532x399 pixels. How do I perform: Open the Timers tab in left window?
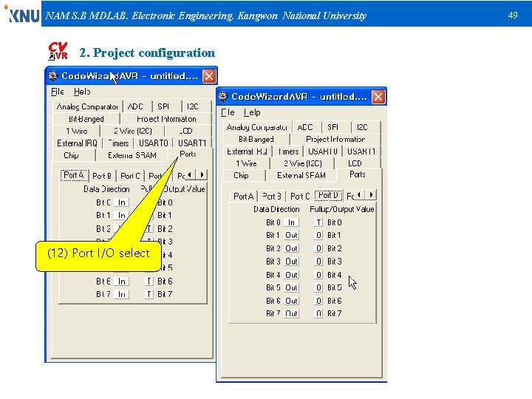tap(118, 143)
